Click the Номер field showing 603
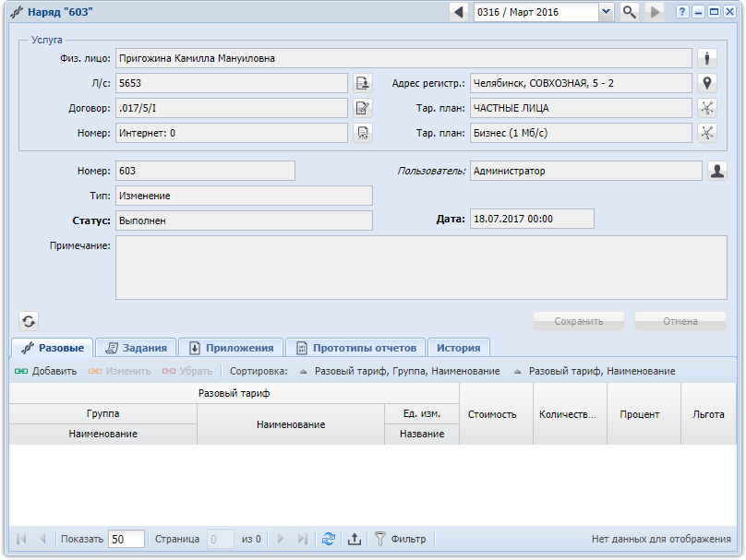Viewport: 746px width, 560px height. click(205, 171)
